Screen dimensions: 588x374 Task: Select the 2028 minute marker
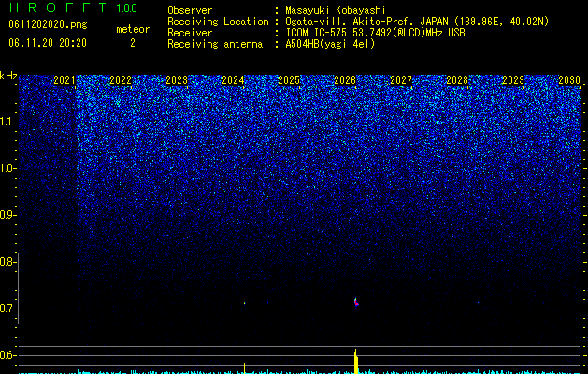tap(457, 80)
